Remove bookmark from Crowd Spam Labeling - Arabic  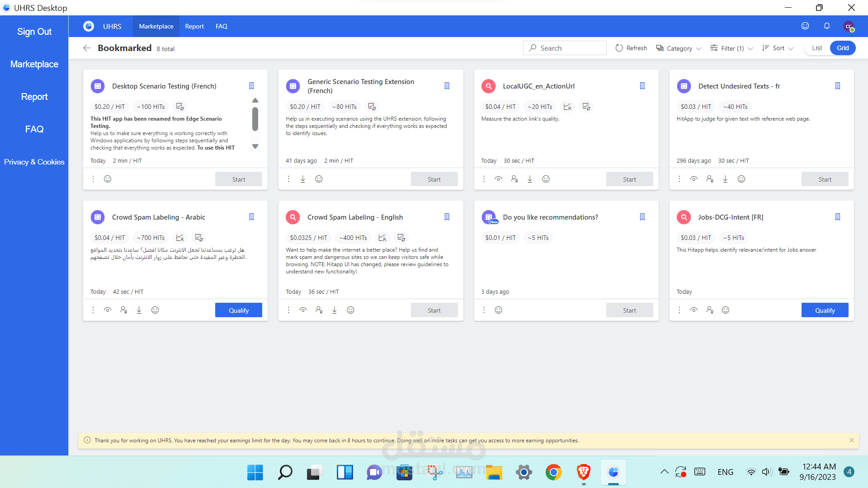coord(252,217)
